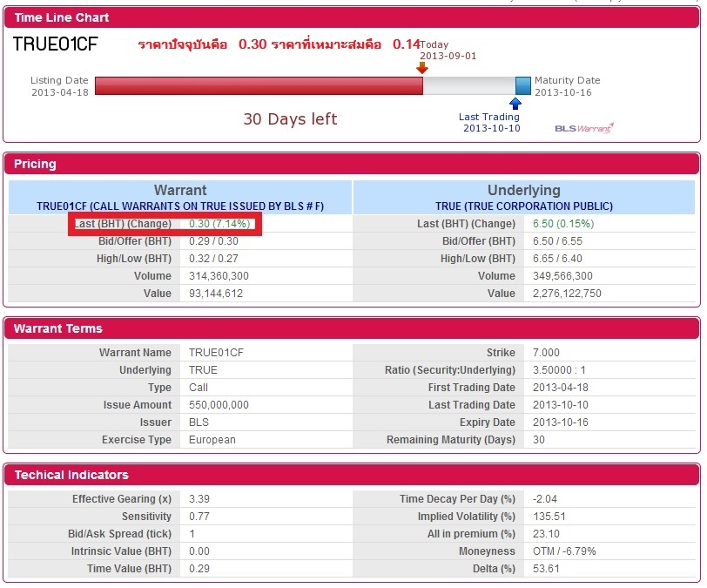The height and width of the screenshot is (588, 707).
Task: Click the Underlying value TRUE in Warrant Terms
Action: click(x=203, y=370)
